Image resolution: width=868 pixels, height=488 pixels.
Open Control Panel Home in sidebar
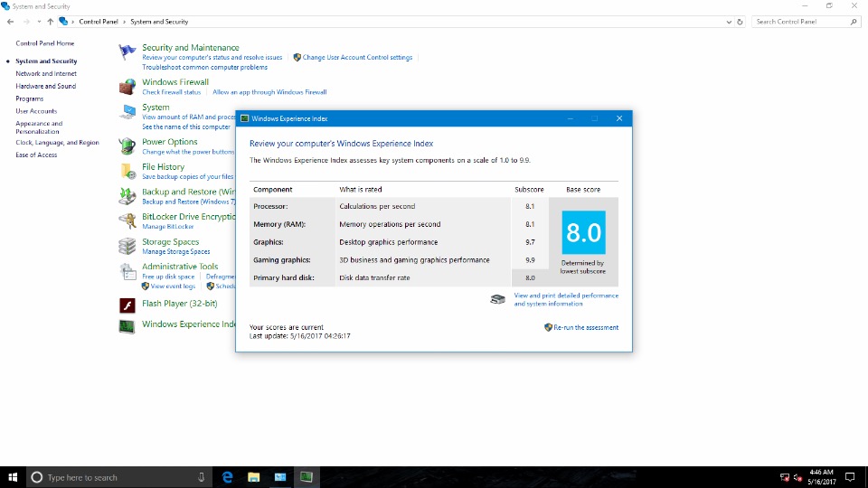point(45,43)
